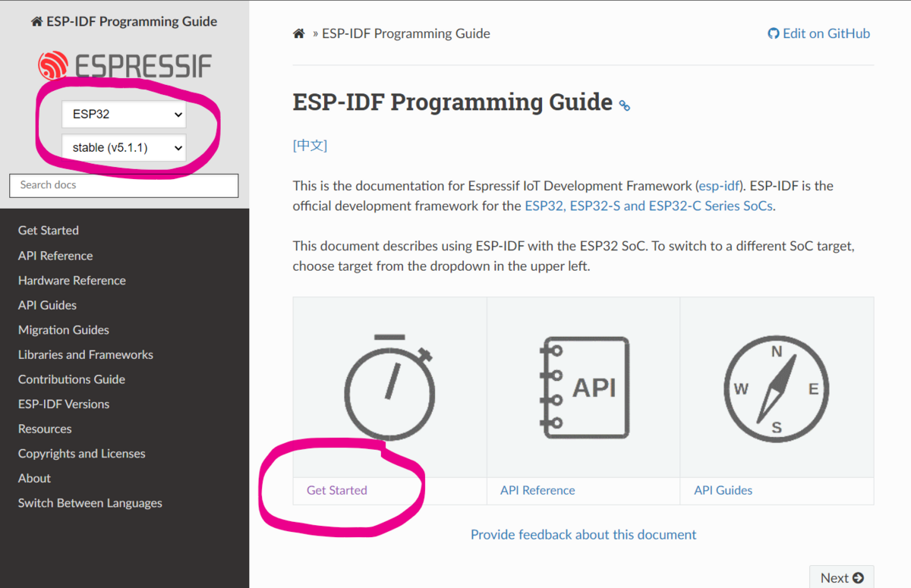The width and height of the screenshot is (911, 588).
Task: Open ESP-IDF Versions in sidebar
Action: tap(64, 404)
